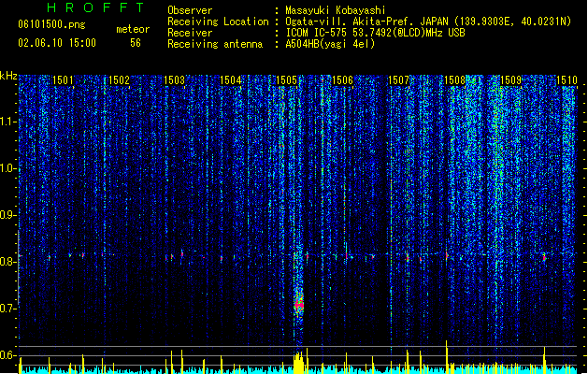Image resolution: width=588 pixels, height=374 pixels.
Task: Click the 1.0 kHz axis label
Action: 7,168
